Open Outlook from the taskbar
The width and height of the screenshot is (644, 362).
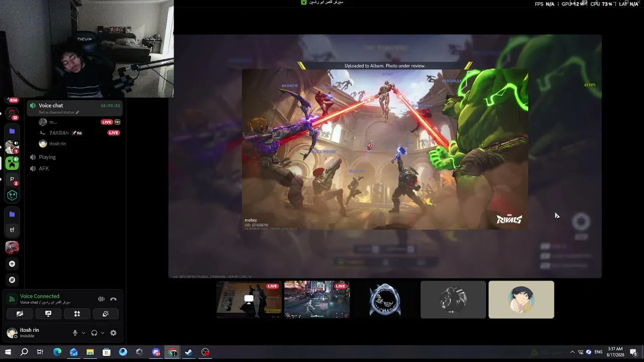[73, 352]
